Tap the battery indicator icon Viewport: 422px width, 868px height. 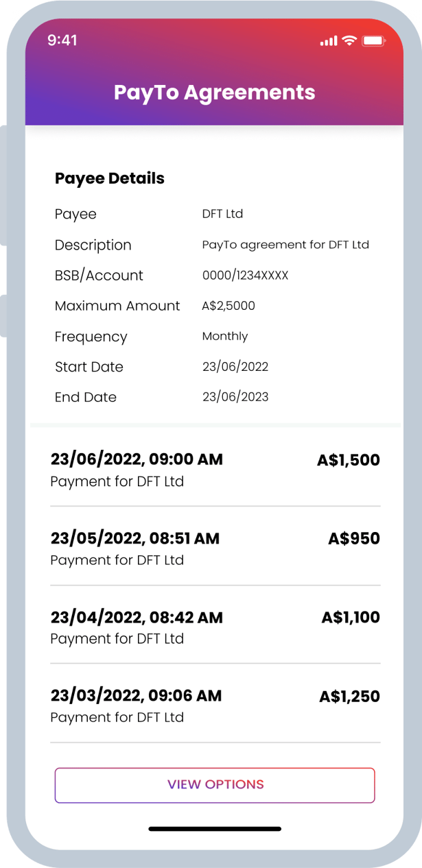click(371, 41)
